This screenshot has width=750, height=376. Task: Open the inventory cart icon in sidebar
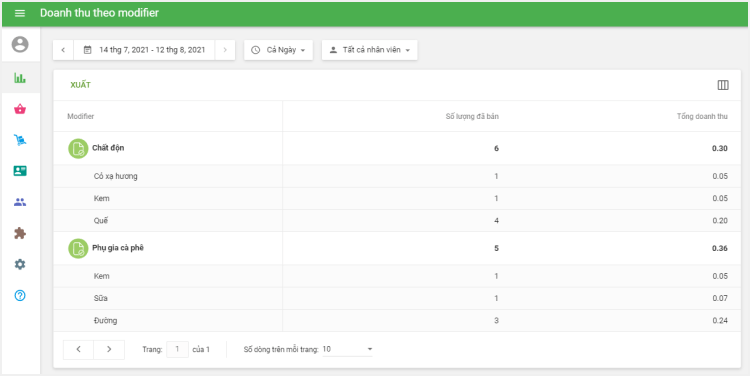(20, 140)
